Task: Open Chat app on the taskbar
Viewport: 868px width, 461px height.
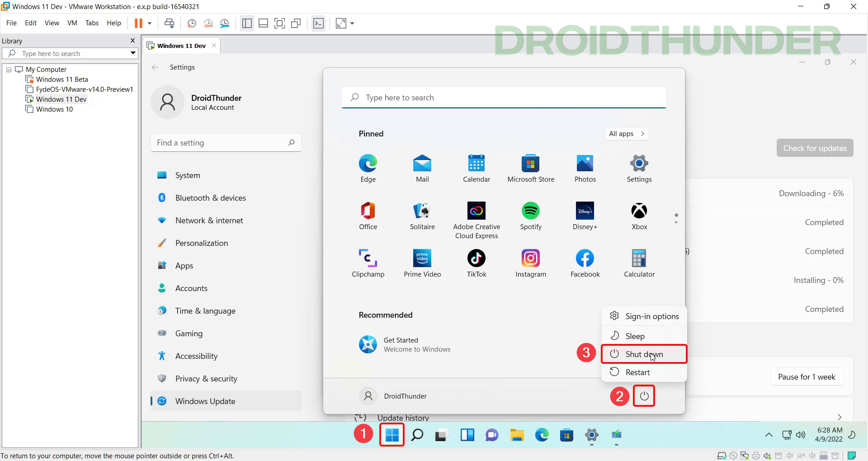Action: (492, 435)
